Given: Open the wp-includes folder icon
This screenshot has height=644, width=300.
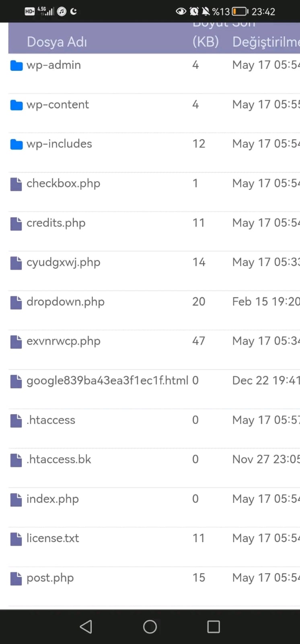Looking at the screenshot, I should click(x=16, y=144).
